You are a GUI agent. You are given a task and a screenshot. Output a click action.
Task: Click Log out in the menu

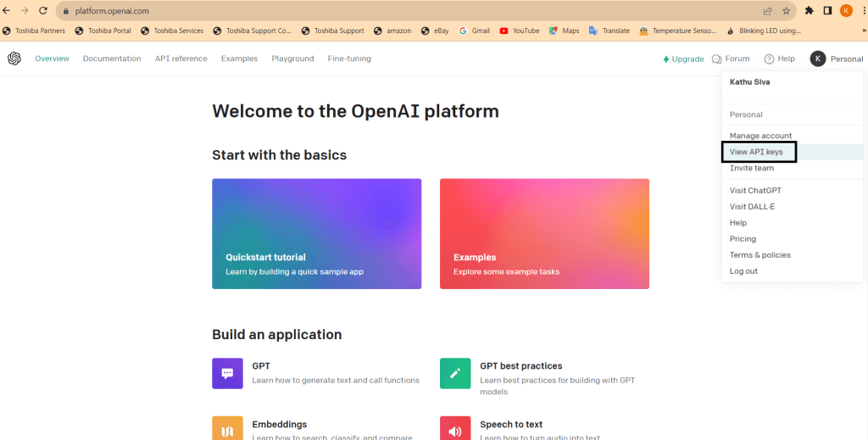743,271
